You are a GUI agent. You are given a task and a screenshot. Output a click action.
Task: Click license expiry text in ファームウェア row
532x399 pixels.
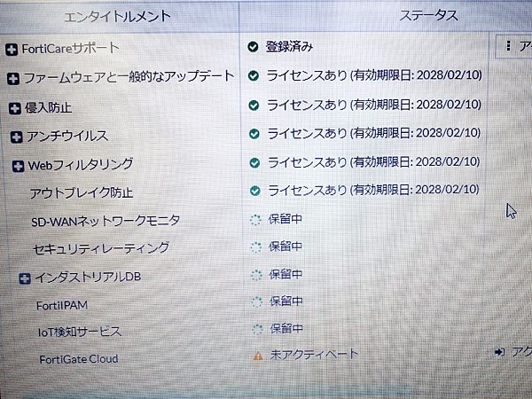374,75
